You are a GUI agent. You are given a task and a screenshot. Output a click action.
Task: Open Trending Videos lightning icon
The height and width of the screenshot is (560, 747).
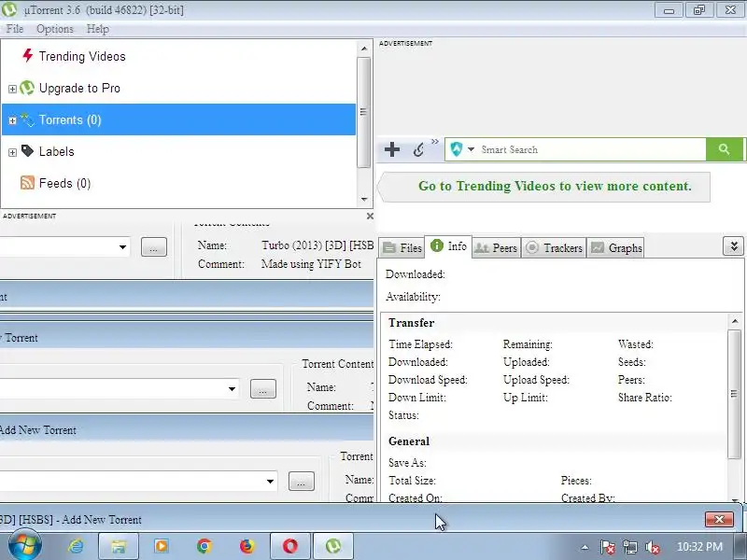click(28, 56)
